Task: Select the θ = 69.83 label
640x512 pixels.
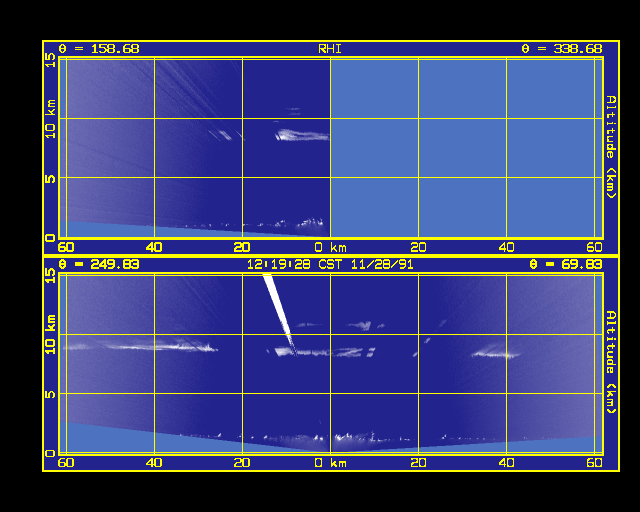Action: coord(566,265)
